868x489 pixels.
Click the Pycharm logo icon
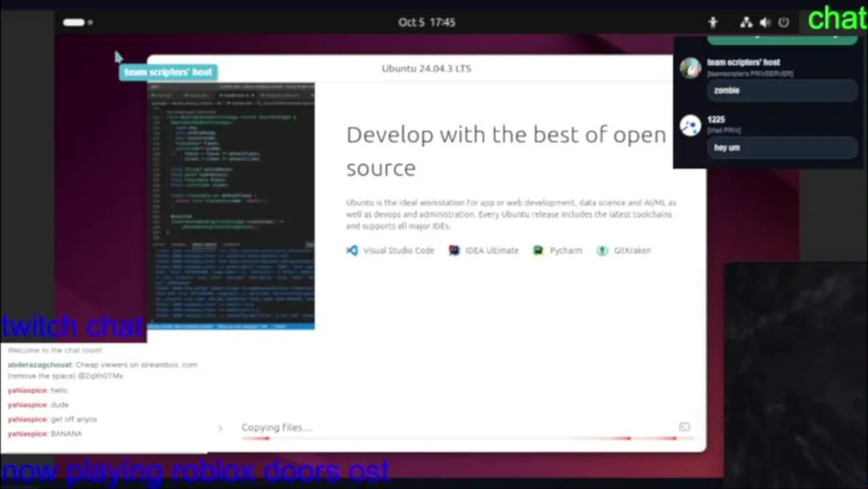click(x=538, y=250)
